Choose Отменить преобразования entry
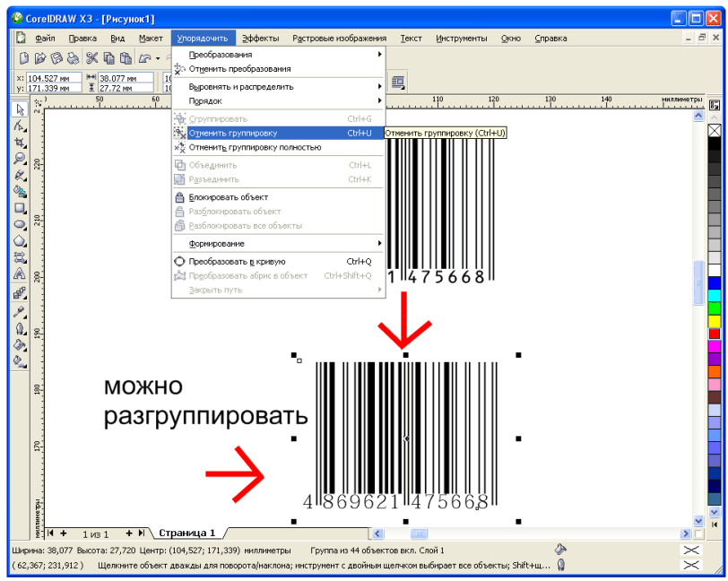Screen dimensions: 728x581 pos(279,69)
